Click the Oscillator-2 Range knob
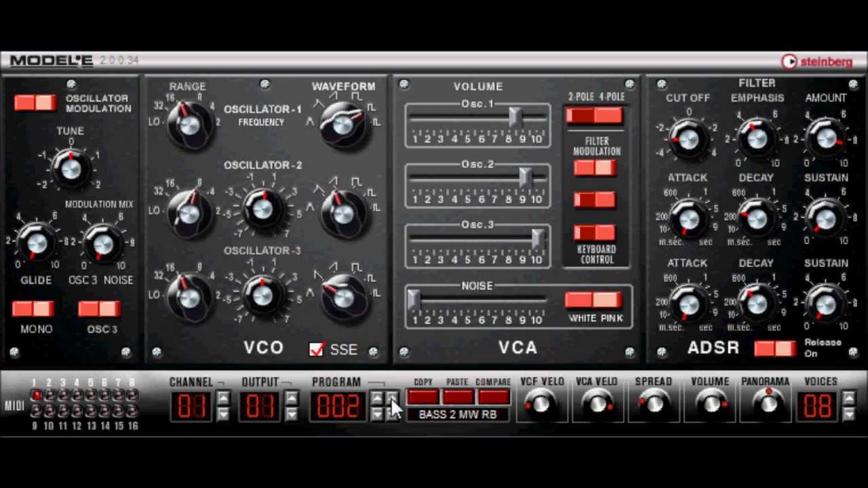868x488 pixels. [x=189, y=211]
